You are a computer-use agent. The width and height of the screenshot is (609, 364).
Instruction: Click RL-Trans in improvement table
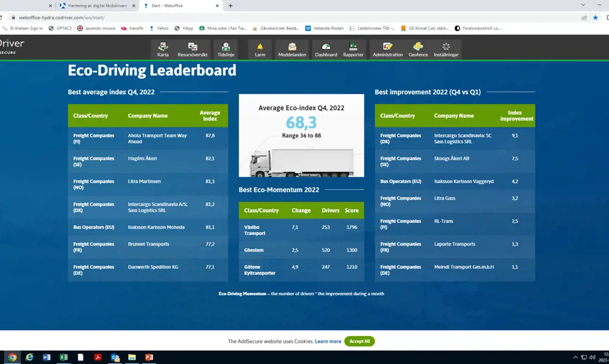click(444, 221)
